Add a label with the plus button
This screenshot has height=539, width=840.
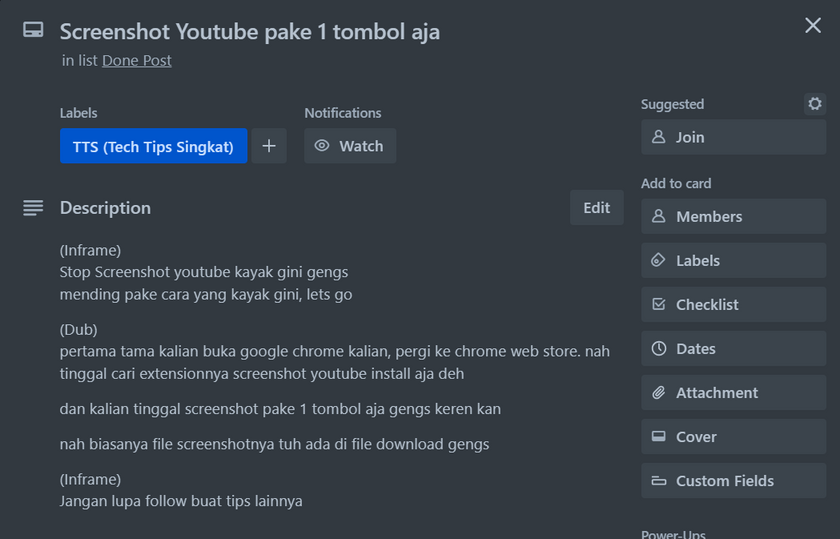(x=268, y=146)
